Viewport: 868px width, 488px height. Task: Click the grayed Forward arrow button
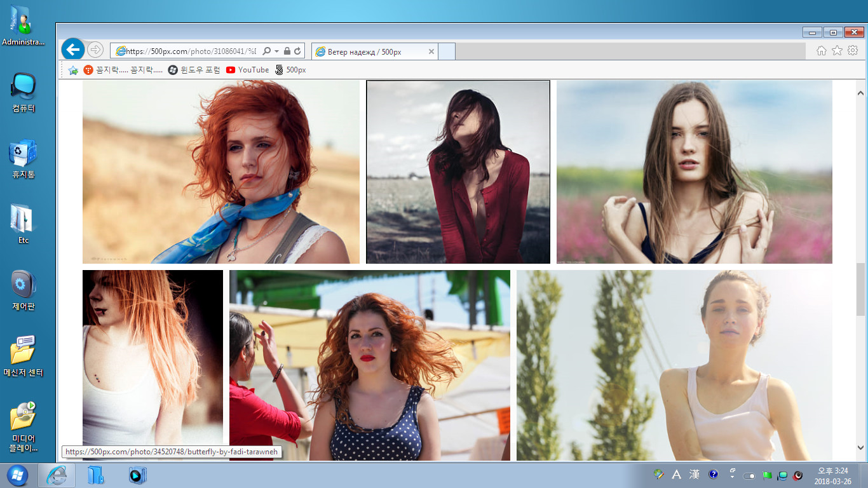click(x=95, y=50)
